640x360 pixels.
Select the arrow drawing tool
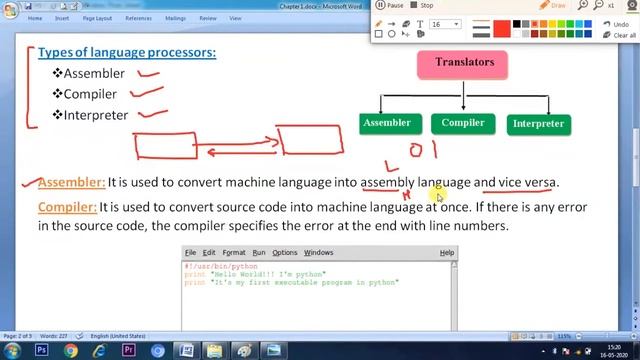[391, 24]
